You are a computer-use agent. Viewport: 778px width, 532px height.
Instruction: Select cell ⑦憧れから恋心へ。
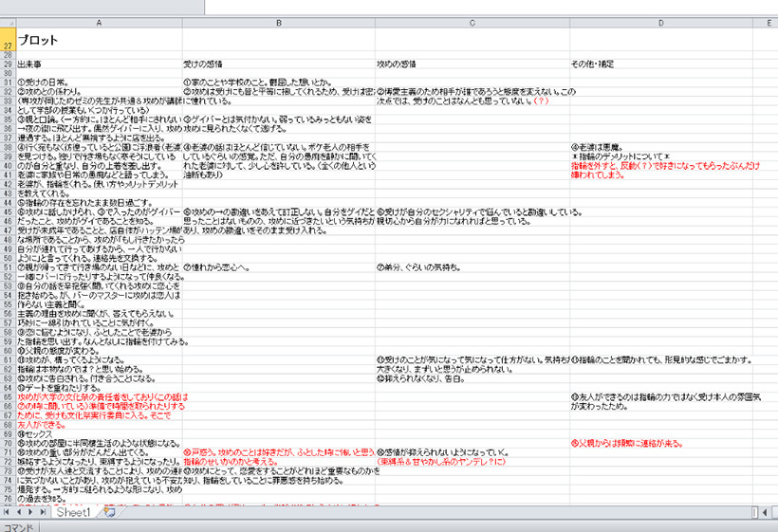(x=279, y=267)
